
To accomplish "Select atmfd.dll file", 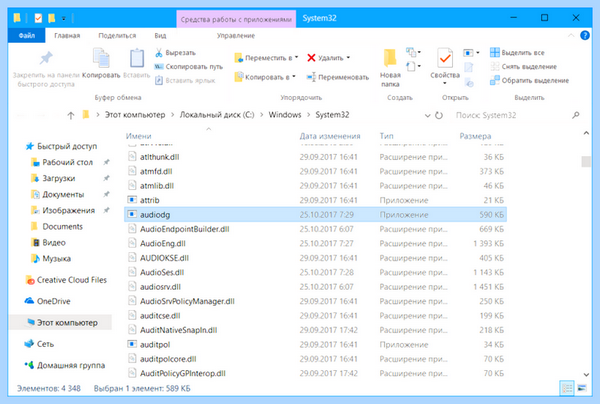I will coord(316,171).
